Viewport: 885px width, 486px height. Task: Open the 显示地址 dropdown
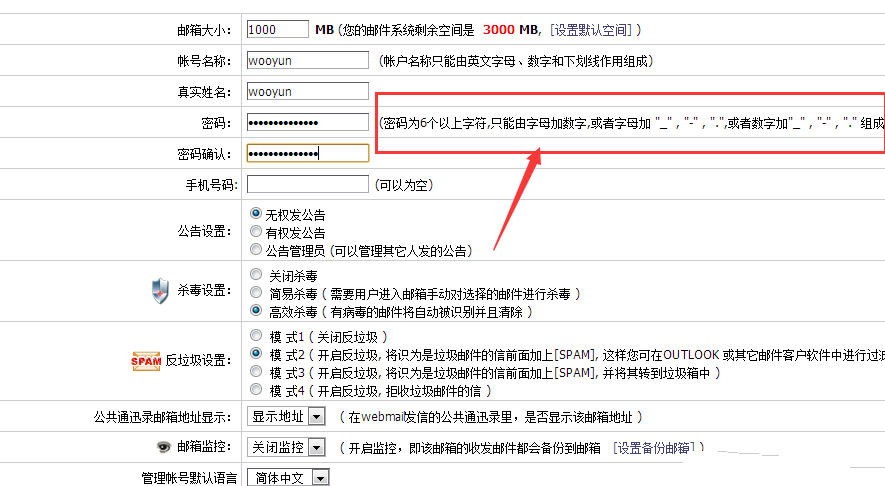pyautogui.click(x=286, y=416)
